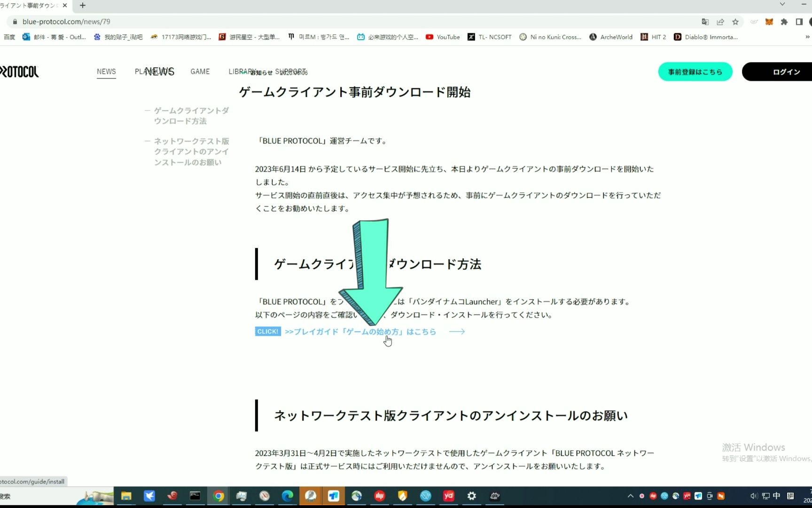Open the HIT 2 bookmark
Viewport: 812px width, 508px height.
(x=653, y=37)
